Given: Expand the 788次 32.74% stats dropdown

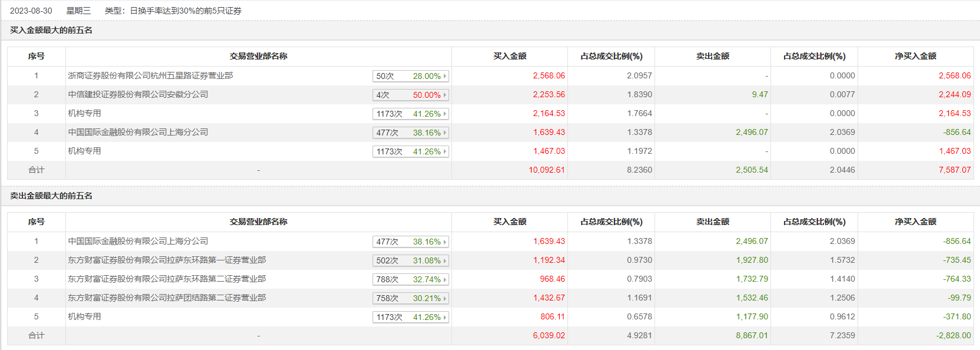Looking at the screenshot, I should pyautogui.click(x=410, y=279).
